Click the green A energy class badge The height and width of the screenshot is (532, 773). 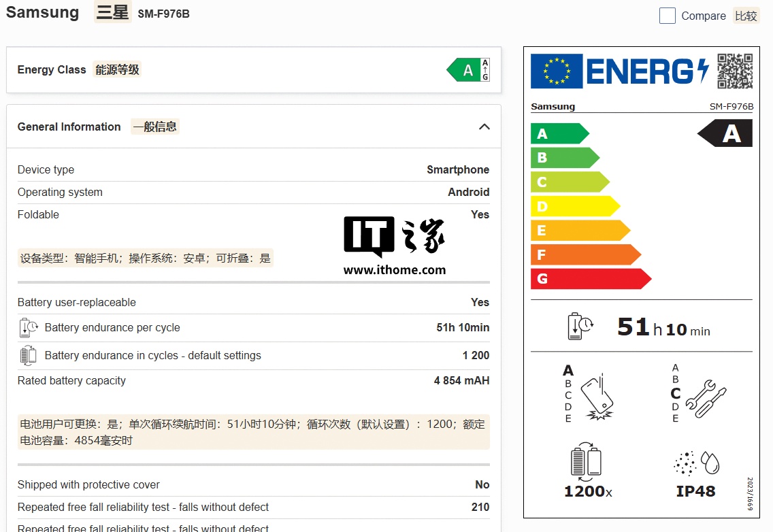(468, 70)
